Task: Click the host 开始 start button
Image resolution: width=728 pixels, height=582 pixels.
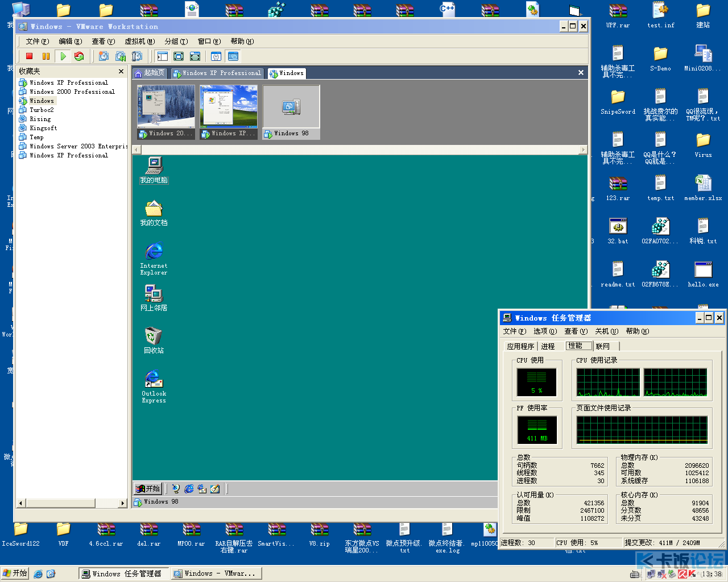Action: [15, 573]
